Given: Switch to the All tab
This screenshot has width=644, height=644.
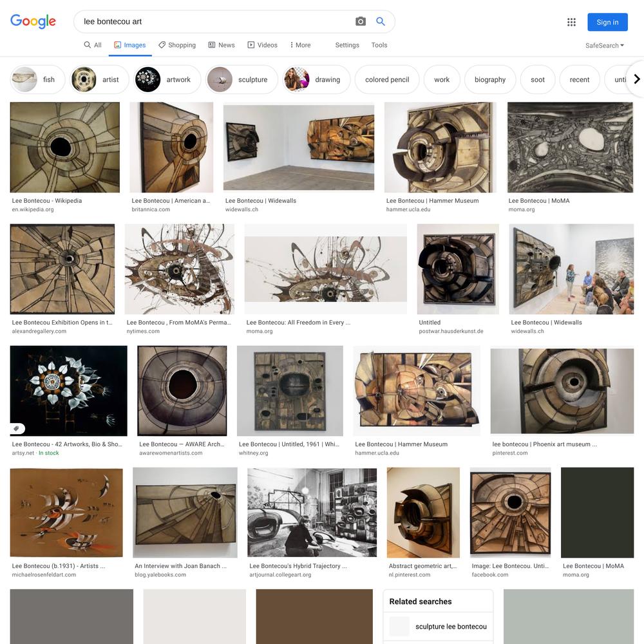Looking at the screenshot, I should (93, 45).
